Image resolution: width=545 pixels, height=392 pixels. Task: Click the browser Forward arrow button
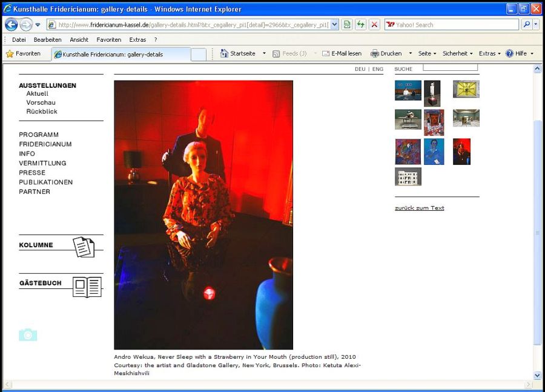point(26,25)
